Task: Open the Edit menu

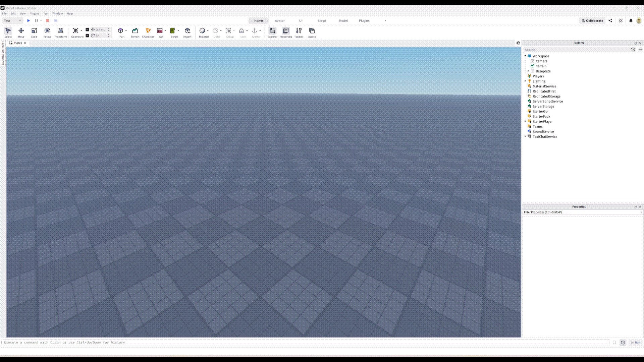Action: 13,14
